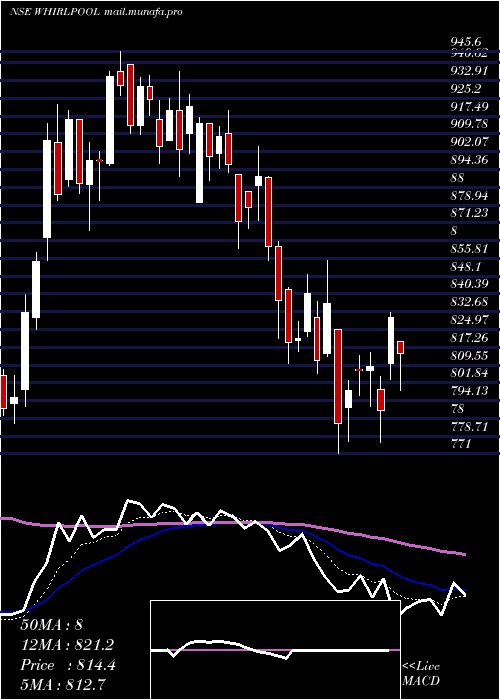Click the 794.13 price axis label
This screenshot has width=500, height=700.
point(469,391)
